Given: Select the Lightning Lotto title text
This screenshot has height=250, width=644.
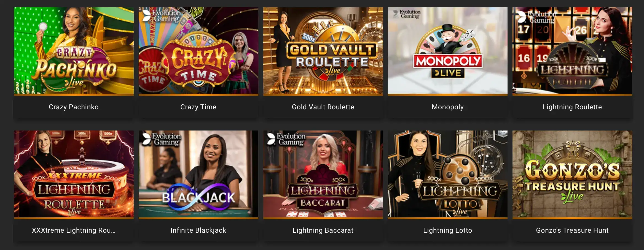Looking at the screenshot, I should pyautogui.click(x=448, y=230).
